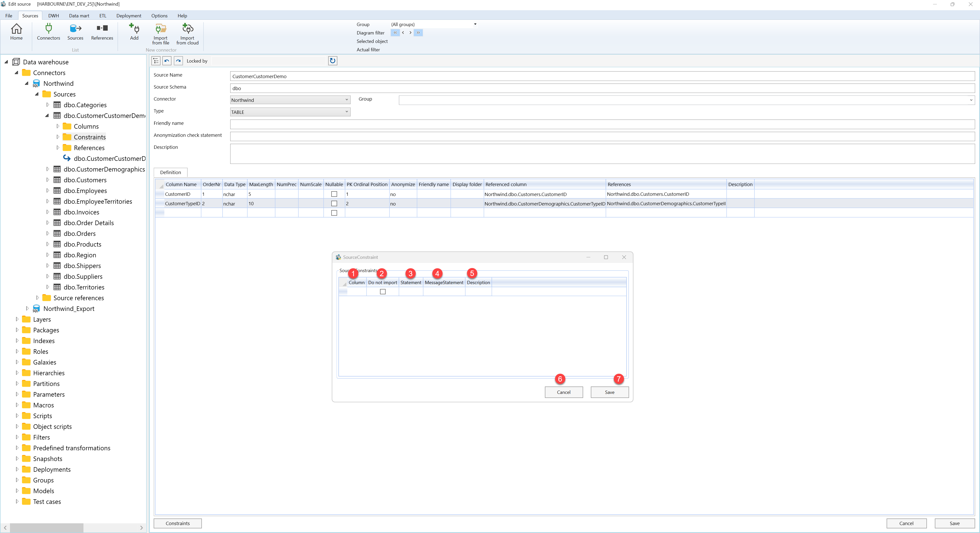
Task: Select the Northwind SQL connector icon
Action: (x=36, y=83)
